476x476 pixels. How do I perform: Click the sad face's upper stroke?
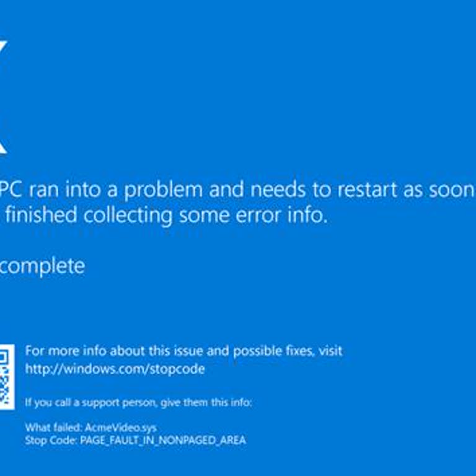point(3,48)
